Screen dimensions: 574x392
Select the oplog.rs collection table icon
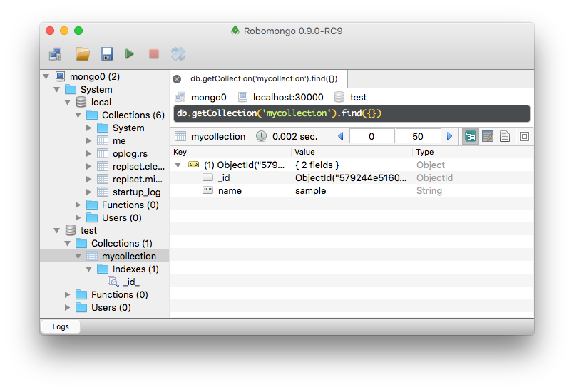103,153
